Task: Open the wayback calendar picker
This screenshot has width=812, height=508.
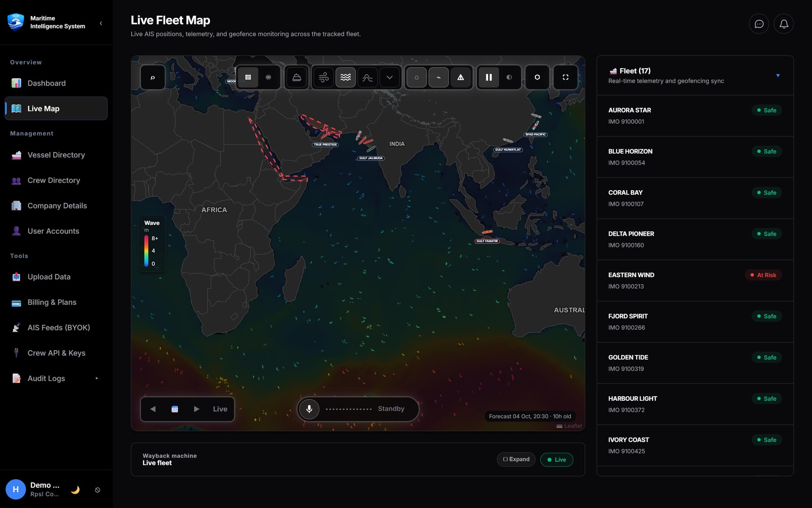Action: click(x=175, y=409)
